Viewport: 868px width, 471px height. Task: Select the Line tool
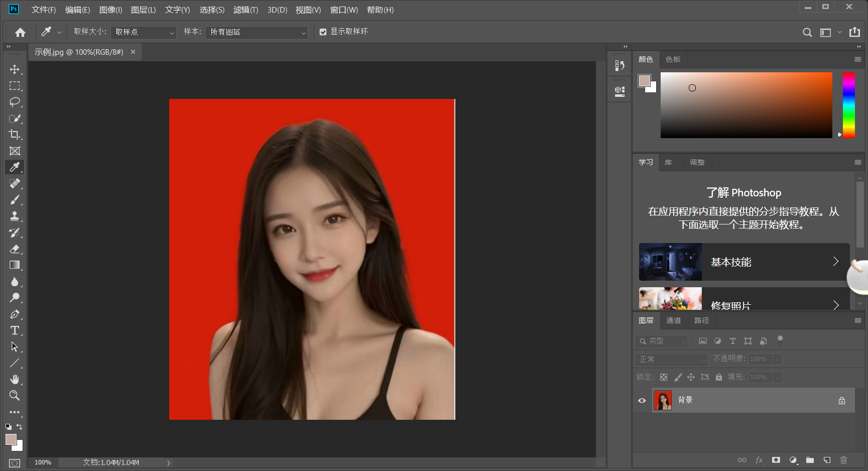click(x=15, y=363)
